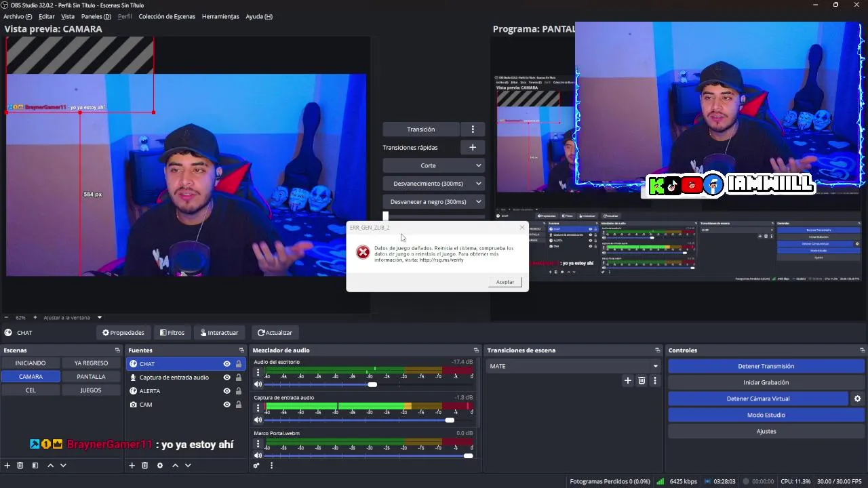Hide the ALERTA source
The image size is (868, 488).
click(x=226, y=391)
